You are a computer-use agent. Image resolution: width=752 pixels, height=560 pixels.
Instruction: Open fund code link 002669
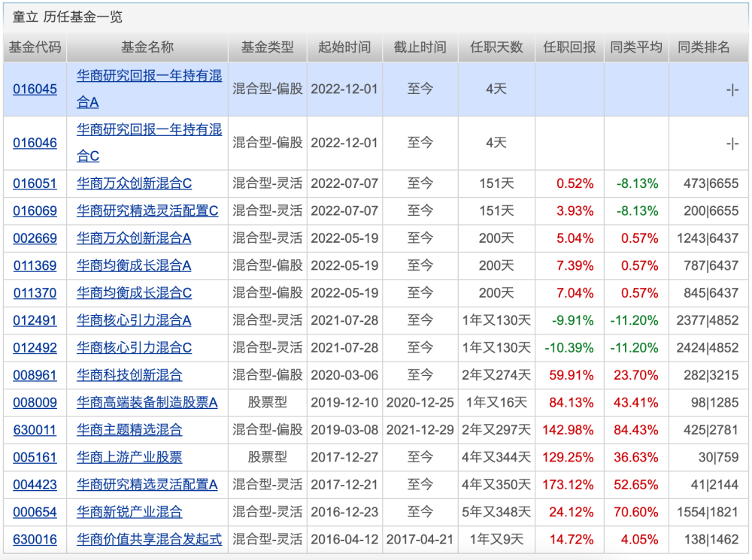pyautogui.click(x=35, y=238)
